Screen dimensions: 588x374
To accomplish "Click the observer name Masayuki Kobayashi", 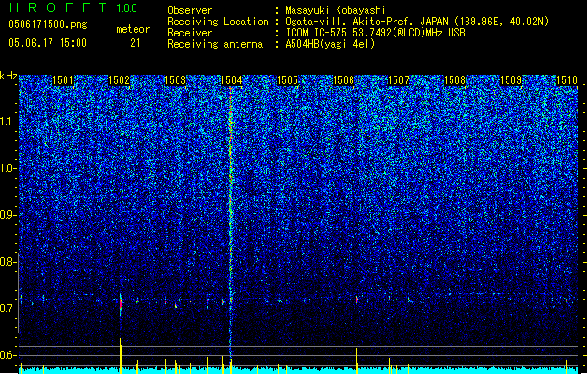I will [336, 10].
